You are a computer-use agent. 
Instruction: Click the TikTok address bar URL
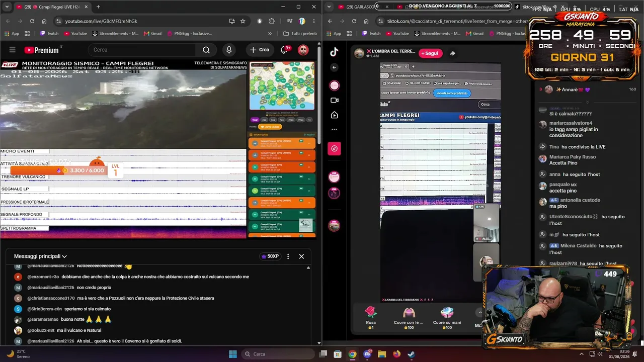457,21
